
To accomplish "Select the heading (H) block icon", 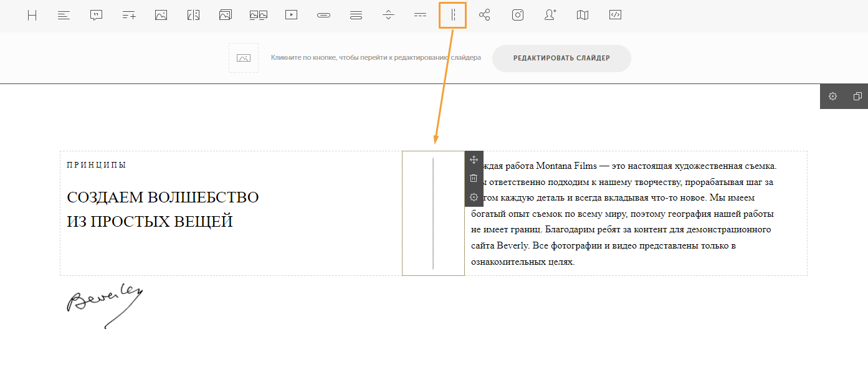I will tap(32, 16).
